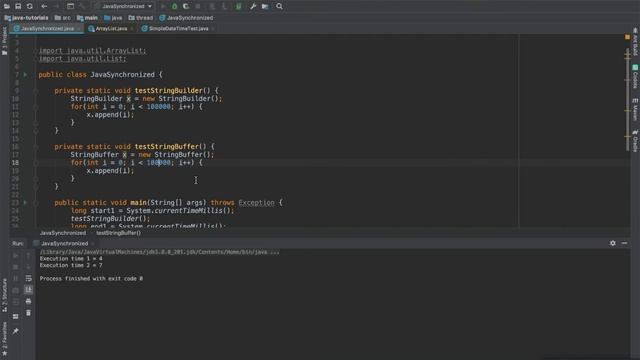Click 'Exception' in the main method signature
The width and height of the screenshot is (640, 360).
[x=256, y=202]
